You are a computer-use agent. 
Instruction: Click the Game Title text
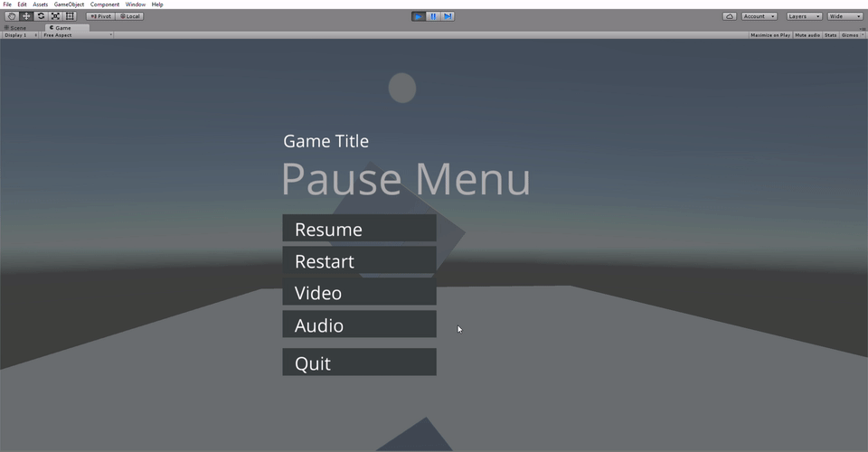click(x=326, y=141)
